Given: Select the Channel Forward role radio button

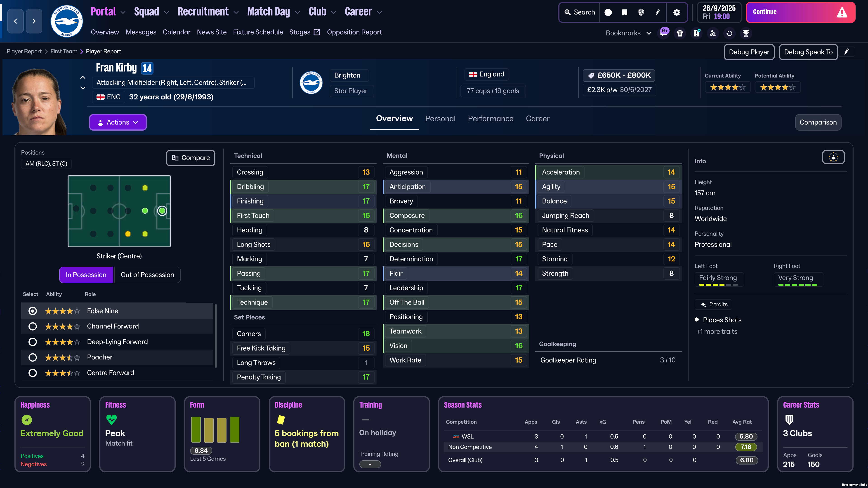Looking at the screenshot, I should (33, 326).
